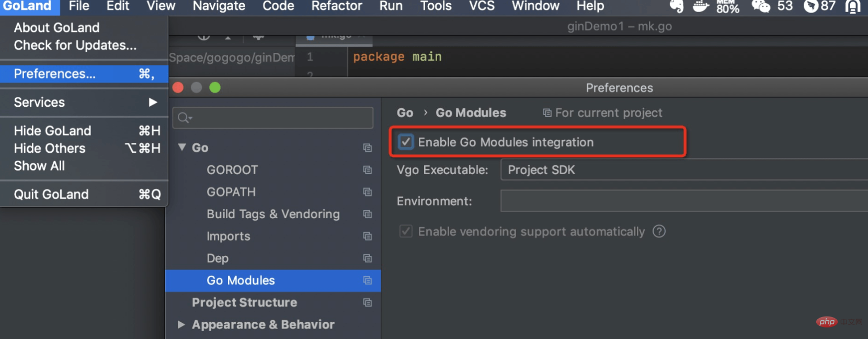This screenshot has height=339, width=868.
Task: Click per-project icon next to Go Modules
Action: coord(368,280)
